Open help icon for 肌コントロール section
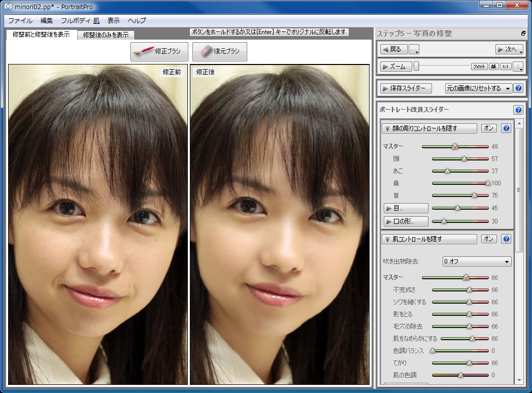Viewport: 532px width, 393px height. [506, 239]
